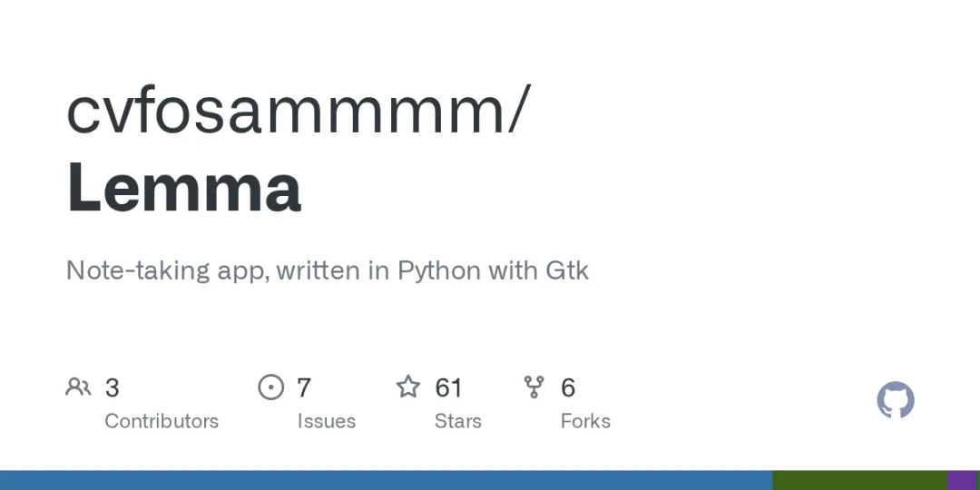Screen dimensions: 980x490
Task: Click the contributor count 3
Action: (x=112, y=388)
